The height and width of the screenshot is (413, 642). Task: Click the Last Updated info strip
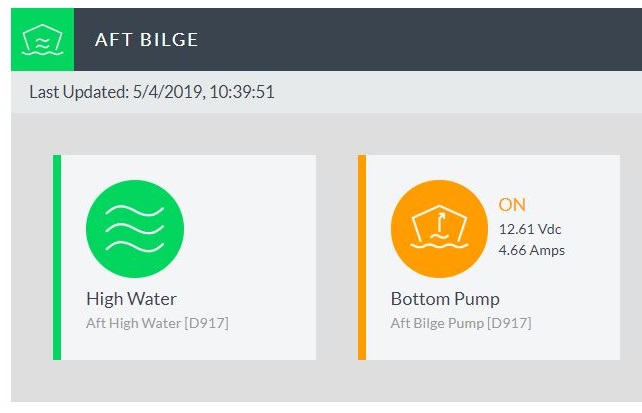(326, 92)
